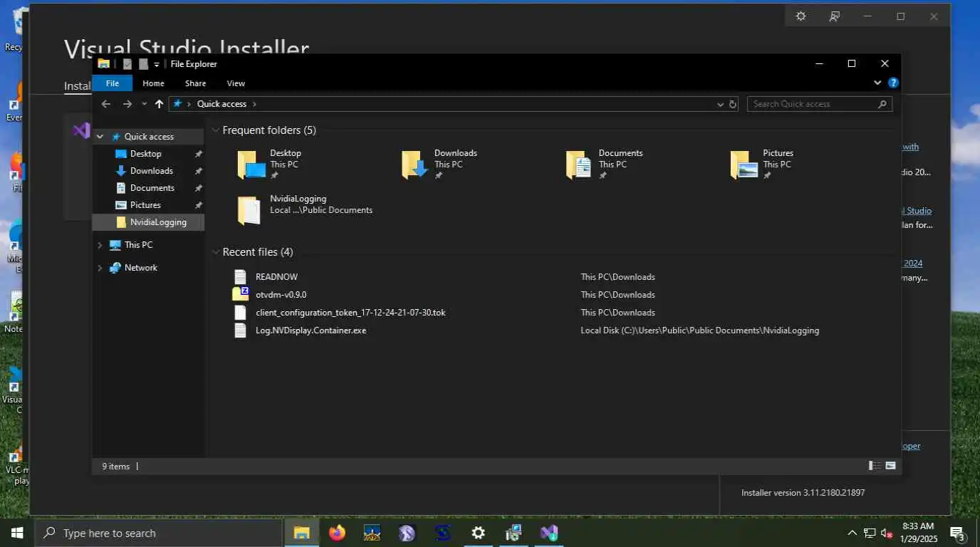Expand the chevron after Quick access breadcrumb
This screenshot has height=547, width=980.
pos(254,104)
